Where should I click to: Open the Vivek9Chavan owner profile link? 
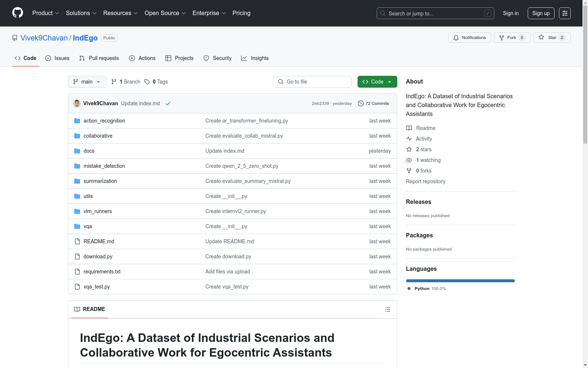pos(44,38)
